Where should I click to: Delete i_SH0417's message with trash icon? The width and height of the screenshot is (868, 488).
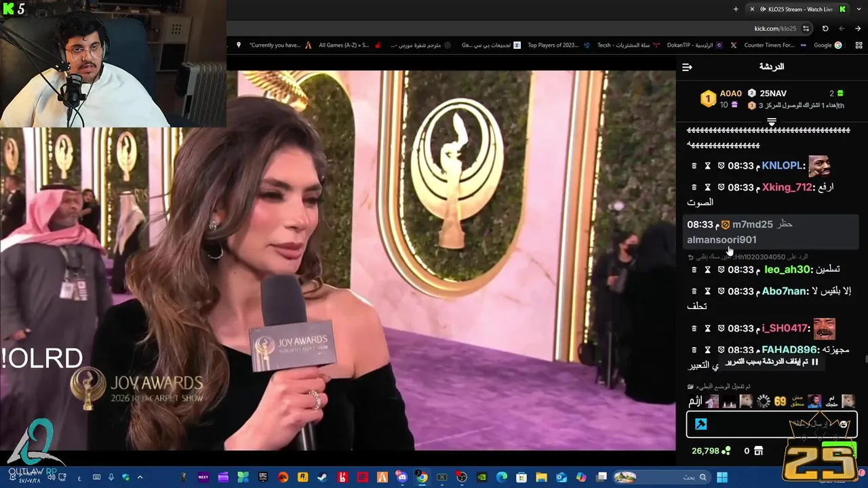click(x=694, y=329)
